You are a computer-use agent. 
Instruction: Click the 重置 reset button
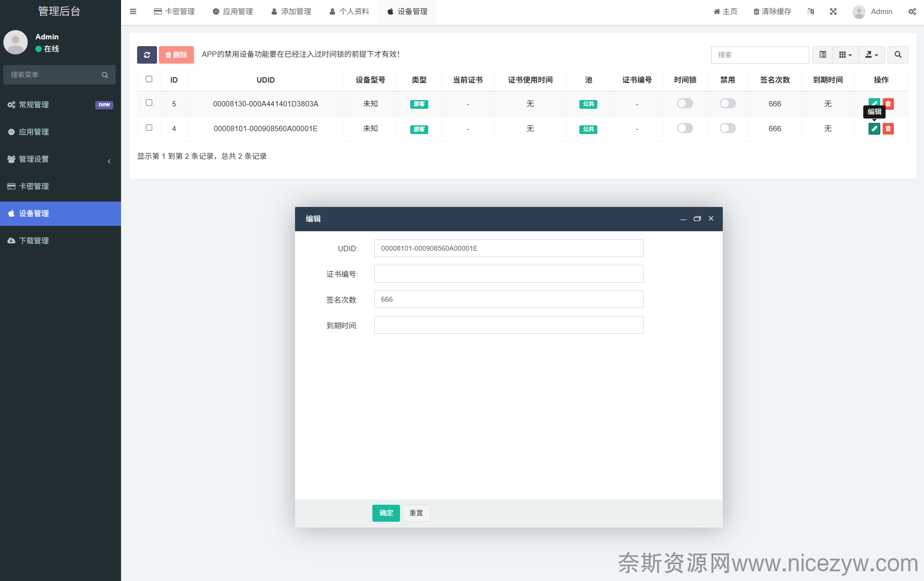(416, 513)
